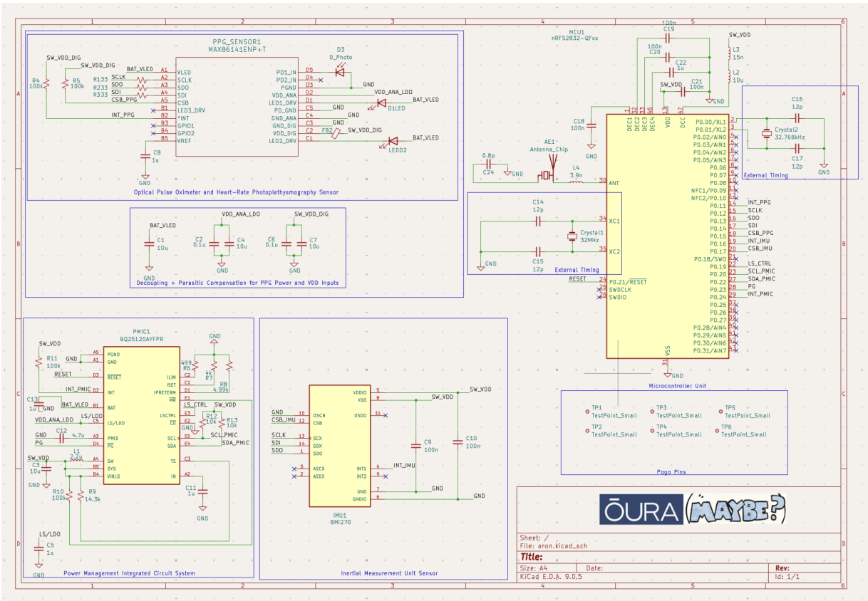
Task: Select inductor L4 3.9n
Action: click(576, 181)
